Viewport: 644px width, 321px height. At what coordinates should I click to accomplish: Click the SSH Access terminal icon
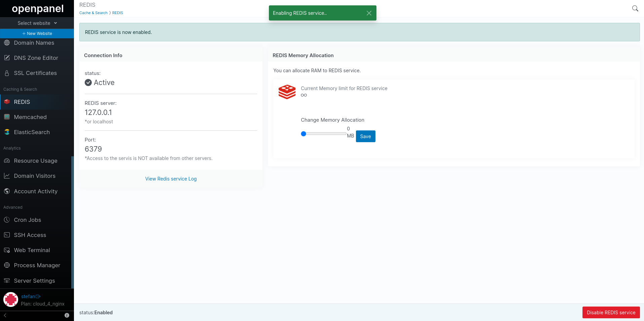(7, 235)
